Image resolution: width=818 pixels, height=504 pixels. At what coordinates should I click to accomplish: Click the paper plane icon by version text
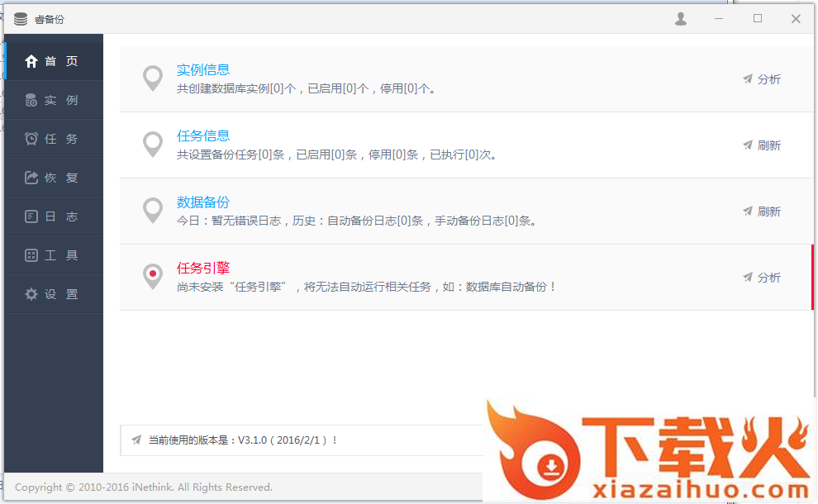[x=136, y=440]
